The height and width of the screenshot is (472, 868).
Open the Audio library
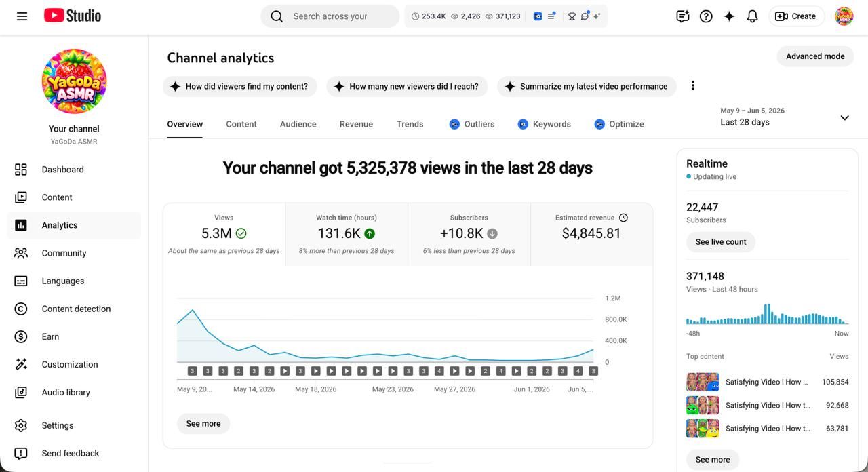coord(74,392)
